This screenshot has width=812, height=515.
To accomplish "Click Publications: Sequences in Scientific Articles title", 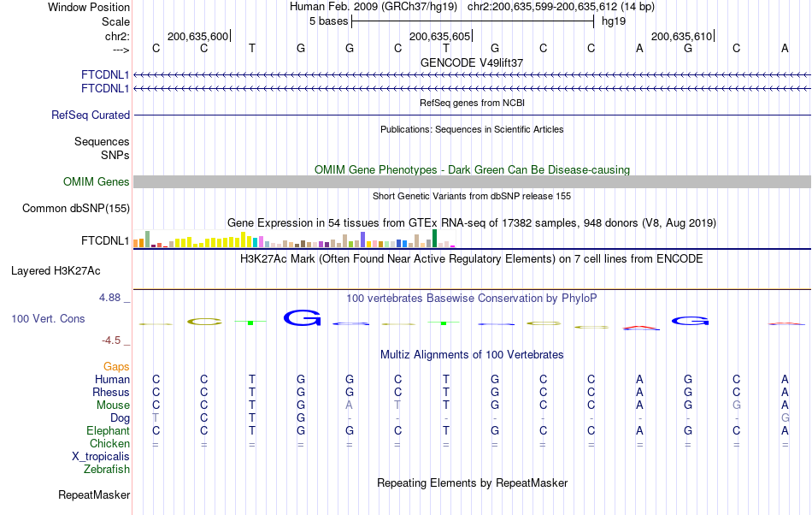I will (472, 129).
